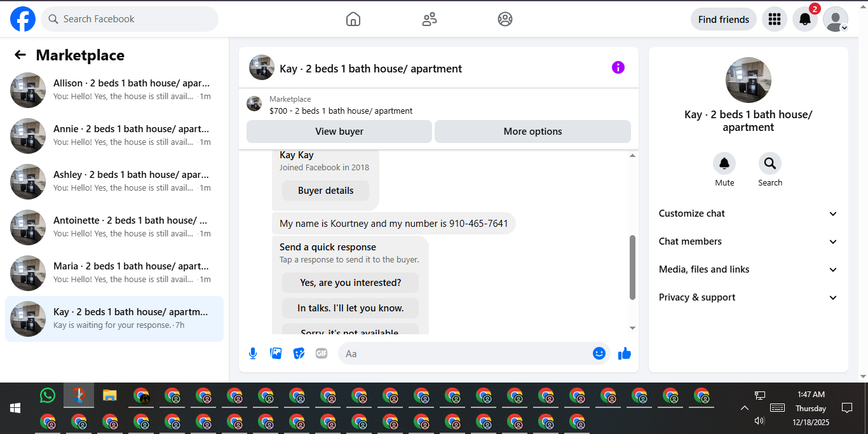Viewport: 868px width, 434px height.
Task: Send a thumbs-up like
Action: click(625, 353)
